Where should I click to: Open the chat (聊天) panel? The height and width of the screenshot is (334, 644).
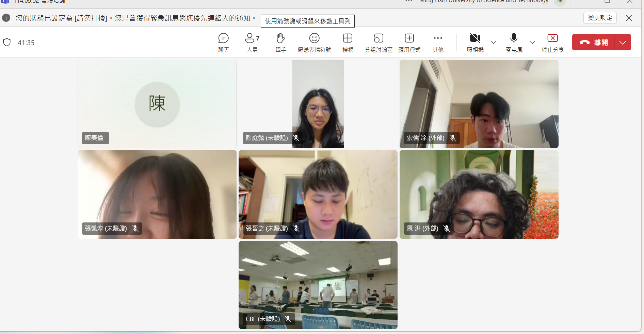coord(223,43)
